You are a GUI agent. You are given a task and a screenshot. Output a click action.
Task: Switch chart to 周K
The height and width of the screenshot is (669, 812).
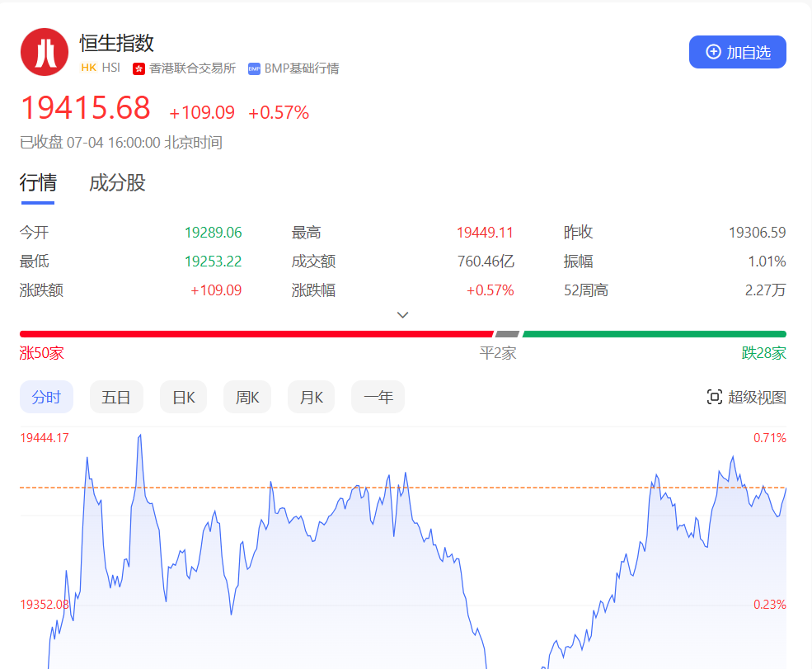(247, 398)
